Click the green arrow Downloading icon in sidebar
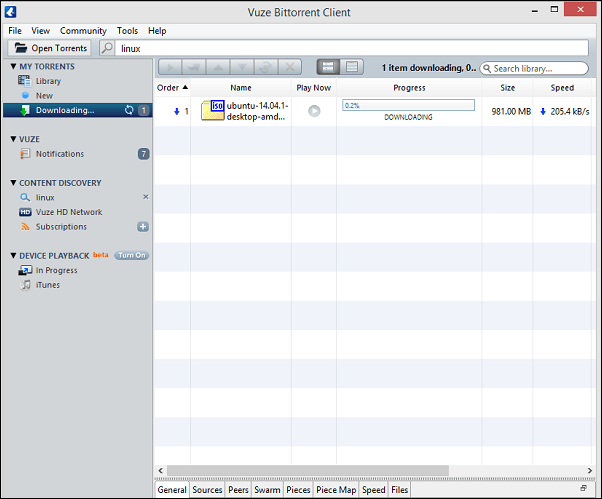Viewport: 602px width, 499px height. pyautogui.click(x=25, y=110)
